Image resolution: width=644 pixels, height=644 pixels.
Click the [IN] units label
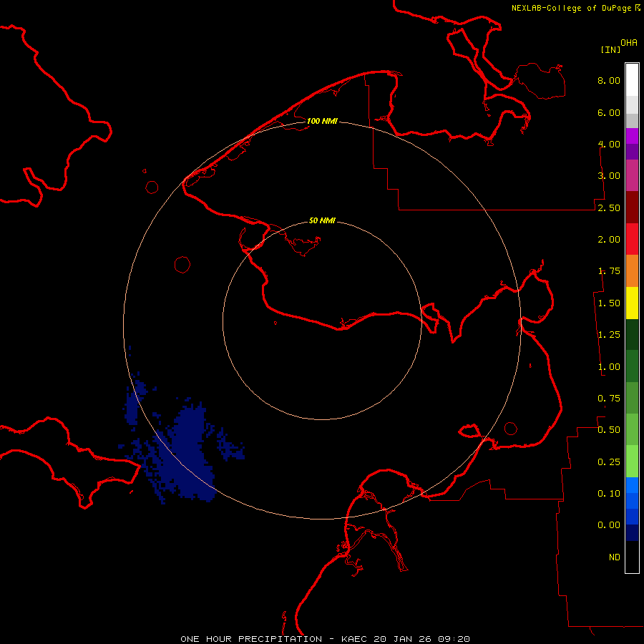[610, 49]
